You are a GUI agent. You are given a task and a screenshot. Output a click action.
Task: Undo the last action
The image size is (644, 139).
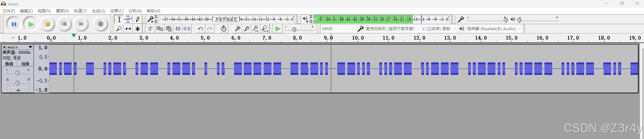(200, 29)
